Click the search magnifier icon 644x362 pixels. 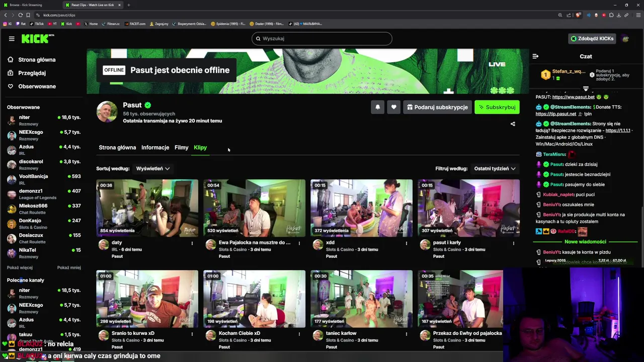[258, 39]
